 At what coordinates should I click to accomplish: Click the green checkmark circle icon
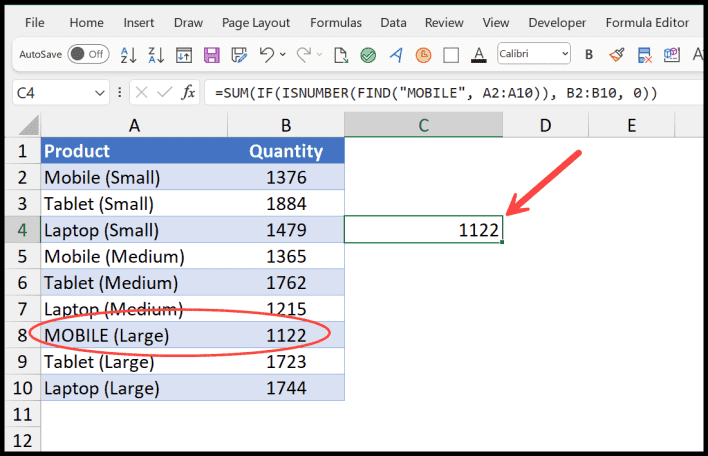coord(368,55)
